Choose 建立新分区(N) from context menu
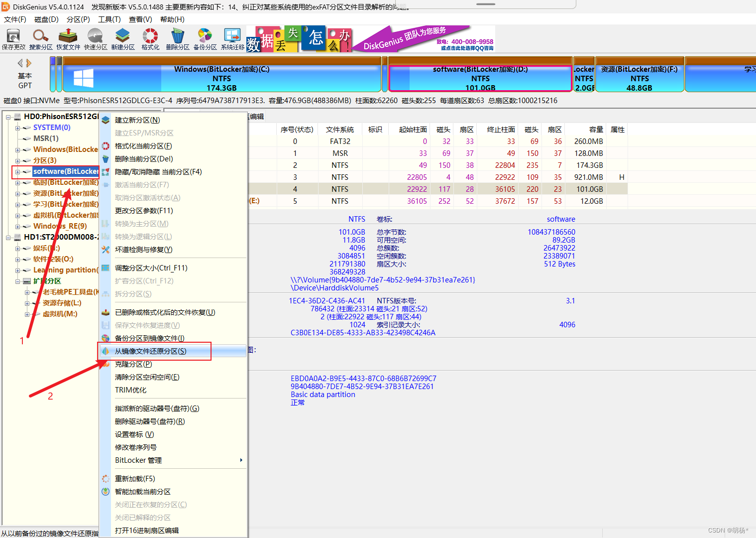 pyautogui.click(x=173, y=120)
